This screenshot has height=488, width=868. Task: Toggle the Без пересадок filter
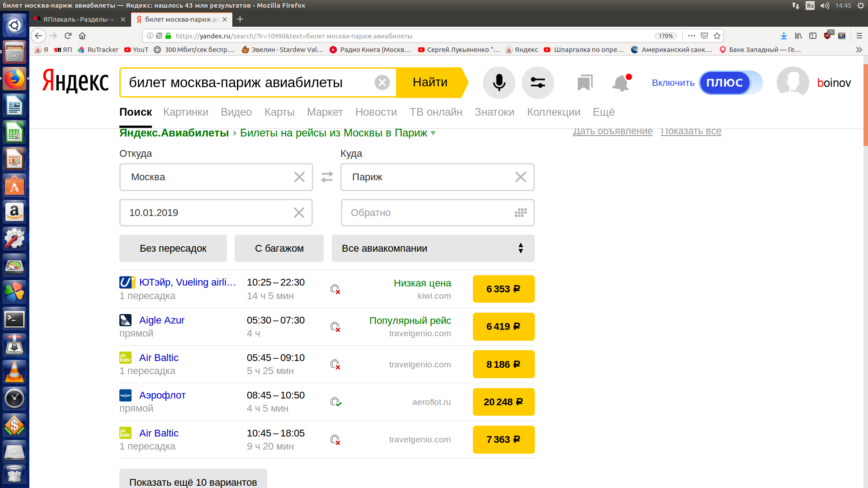tap(173, 248)
